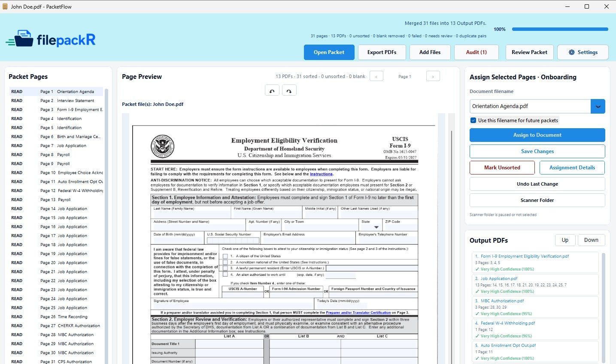Image resolution: width=616 pixels, height=364 pixels.
Task: Select Page 2 Interview Statement row
Action: click(x=56, y=101)
